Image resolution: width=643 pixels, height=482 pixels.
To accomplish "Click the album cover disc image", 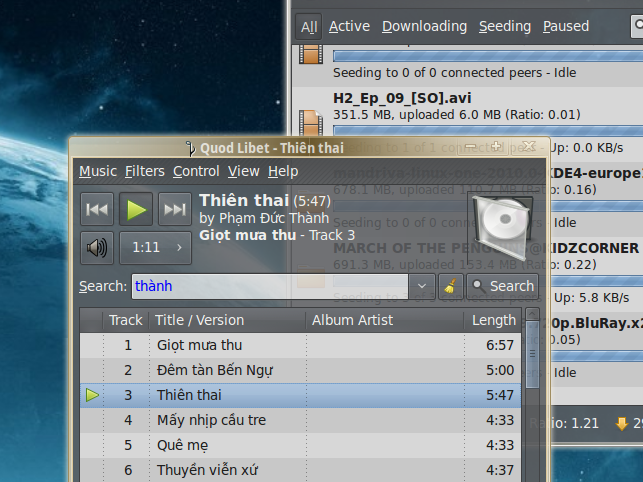I will [x=503, y=228].
